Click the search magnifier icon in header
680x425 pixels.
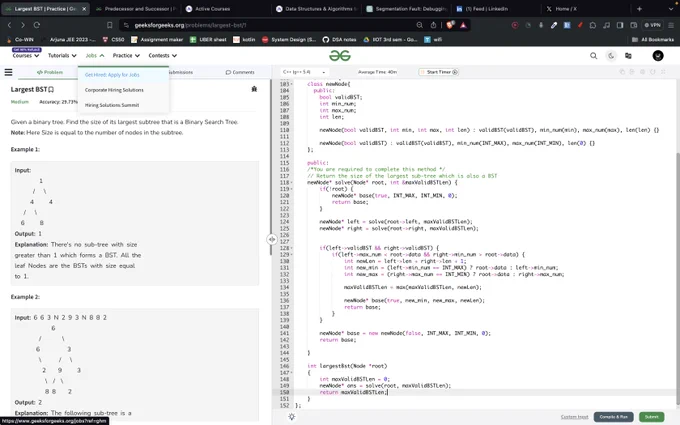pos(593,56)
